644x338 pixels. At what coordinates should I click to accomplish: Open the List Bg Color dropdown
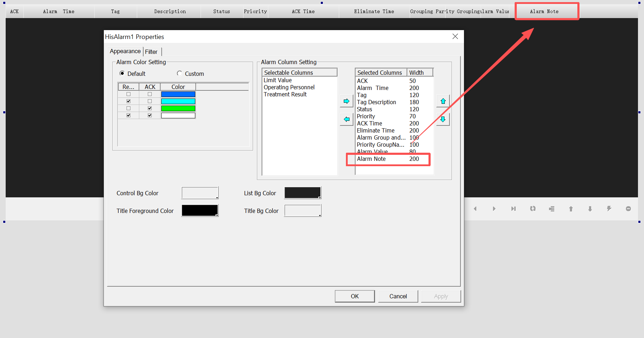click(x=303, y=193)
